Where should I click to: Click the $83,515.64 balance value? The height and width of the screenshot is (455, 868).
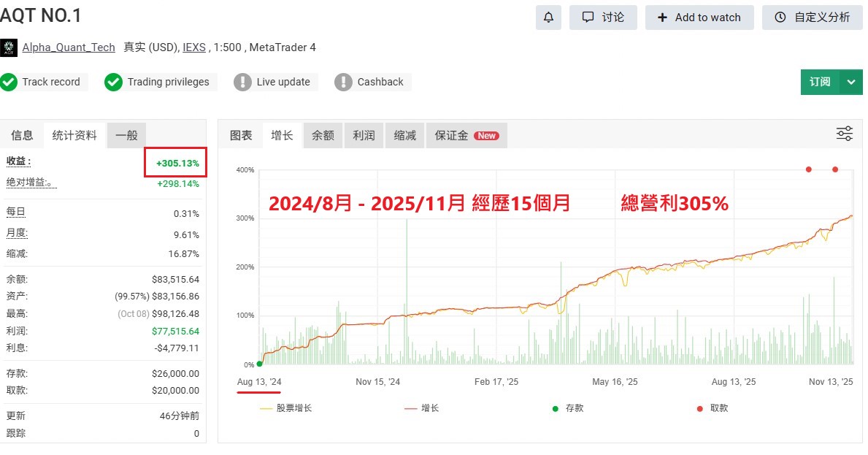tap(175, 280)
